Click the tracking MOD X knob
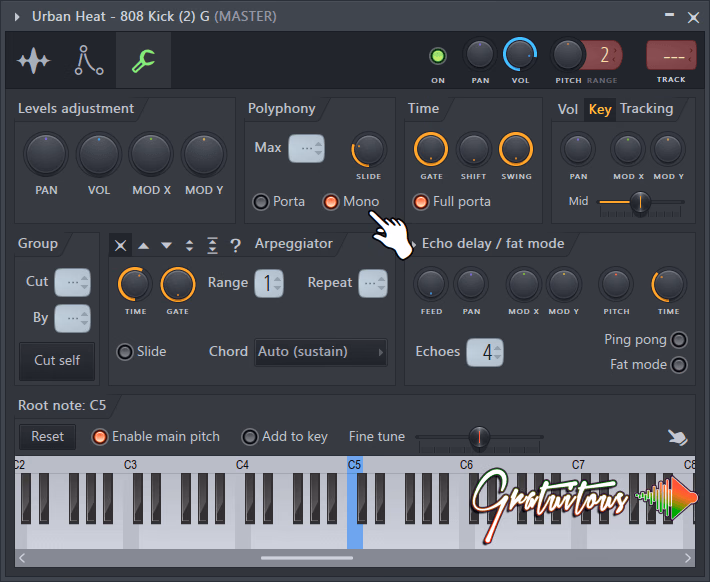 [628, 149]
